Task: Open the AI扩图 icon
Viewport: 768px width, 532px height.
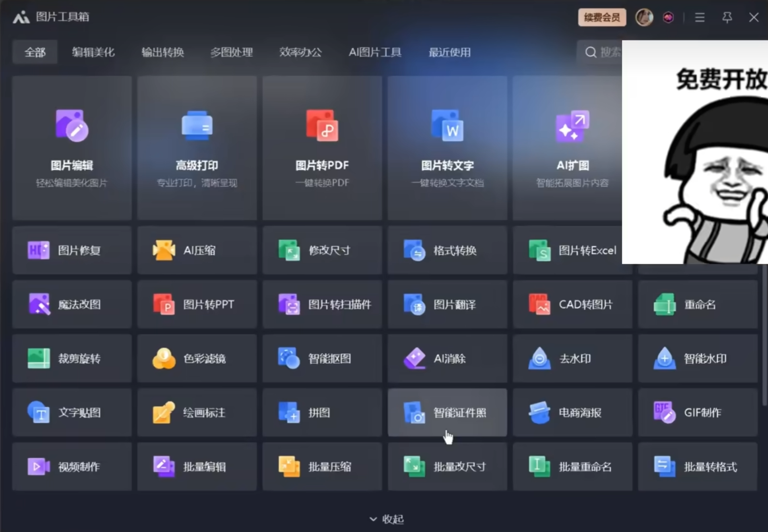Action: point(572,126)
